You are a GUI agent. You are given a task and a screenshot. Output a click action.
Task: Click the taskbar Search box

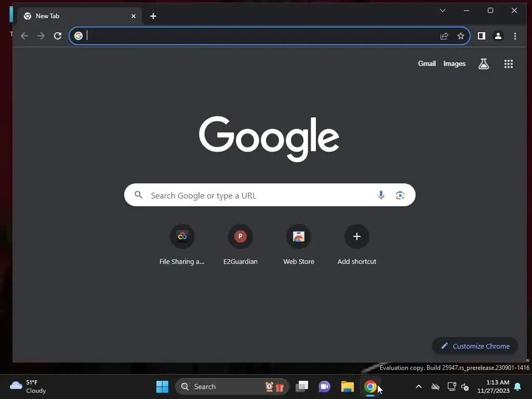[x=232, y=387]
